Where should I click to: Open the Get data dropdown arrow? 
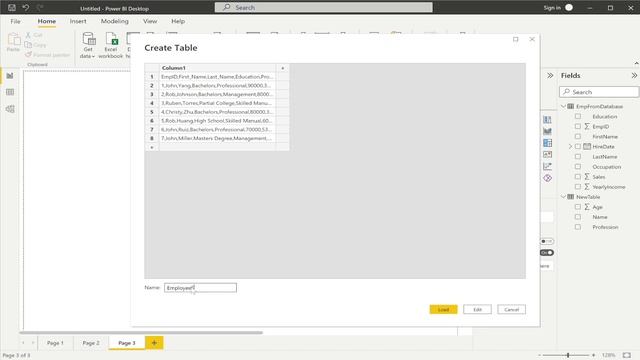93,56
